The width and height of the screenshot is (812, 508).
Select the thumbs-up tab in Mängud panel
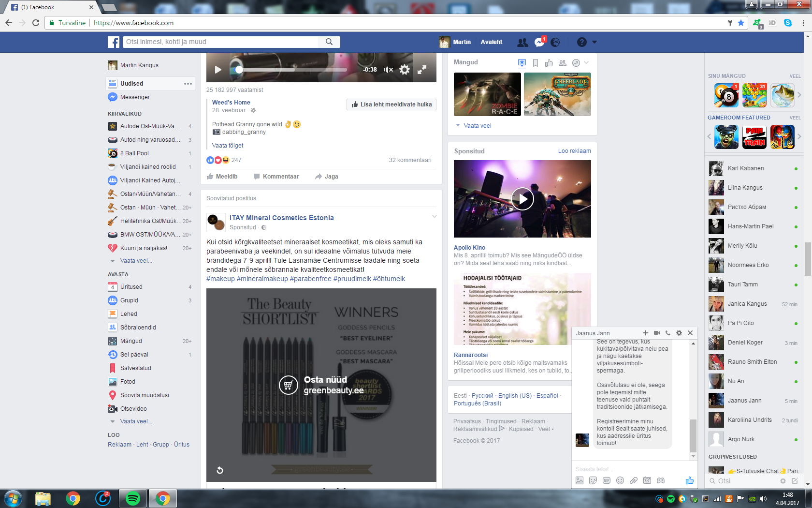549,63
